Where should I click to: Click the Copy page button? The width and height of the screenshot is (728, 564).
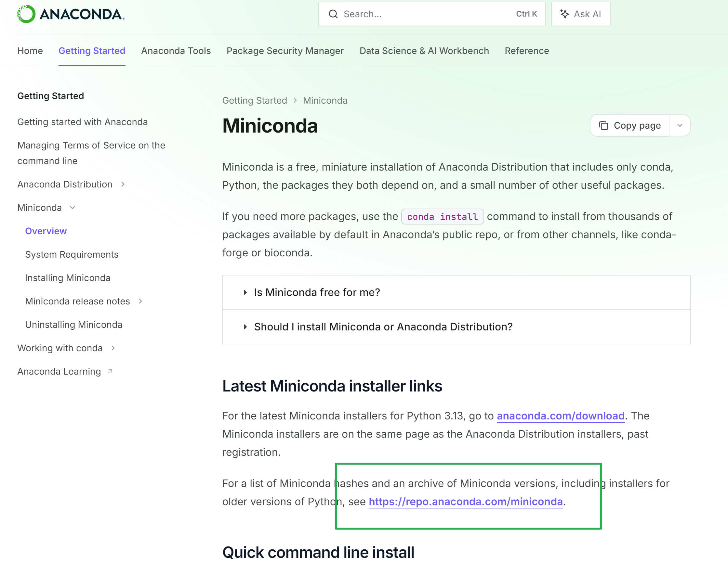click(x=630, y=125)
